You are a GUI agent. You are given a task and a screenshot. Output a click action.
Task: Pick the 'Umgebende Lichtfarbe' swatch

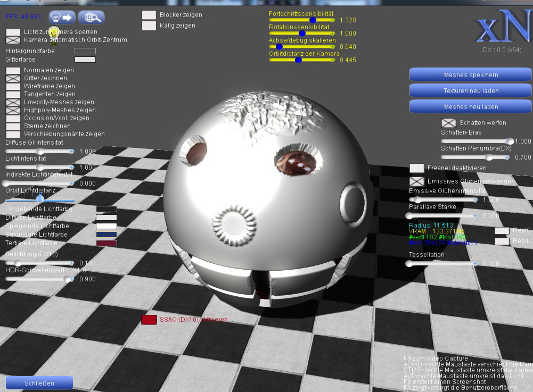[x=106, y=209]
